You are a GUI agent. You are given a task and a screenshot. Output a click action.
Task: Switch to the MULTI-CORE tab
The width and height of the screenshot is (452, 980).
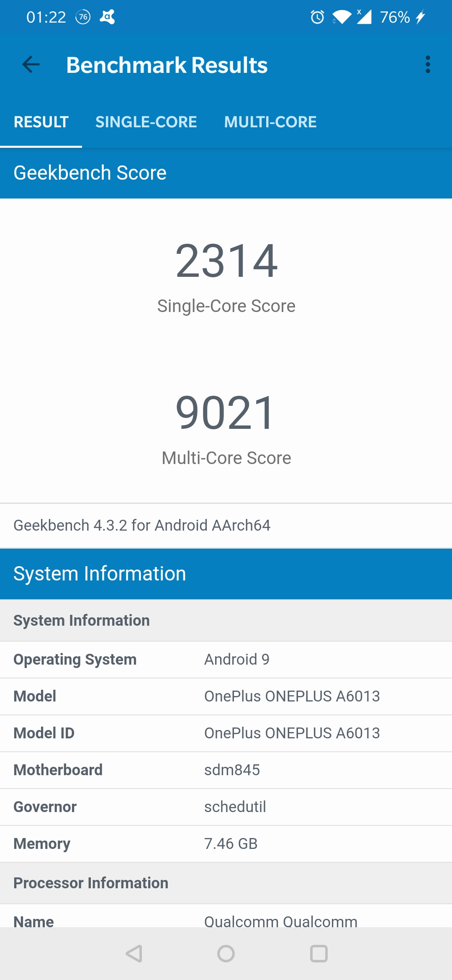coord(270,122)
